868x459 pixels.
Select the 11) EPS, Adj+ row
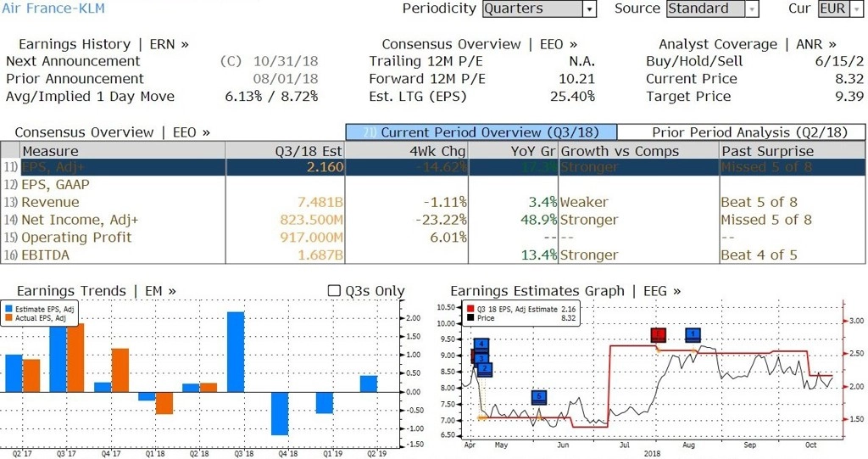[433, 167]
